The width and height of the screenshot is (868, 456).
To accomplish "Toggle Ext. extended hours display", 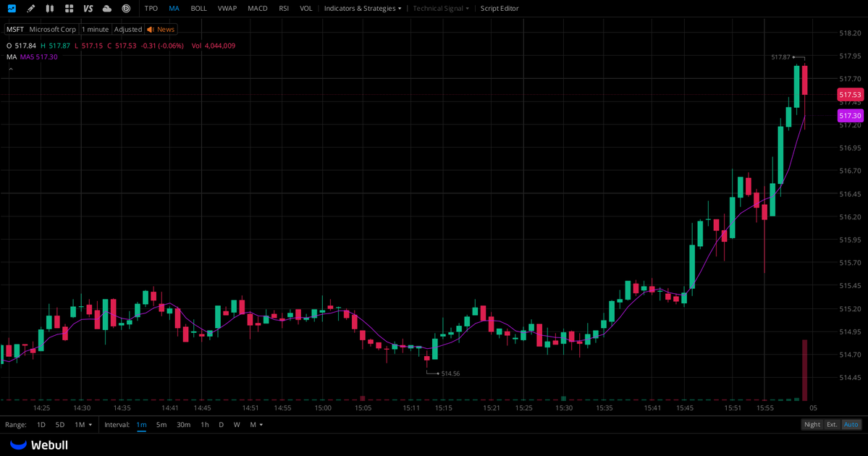I will (x=832, y=424).
